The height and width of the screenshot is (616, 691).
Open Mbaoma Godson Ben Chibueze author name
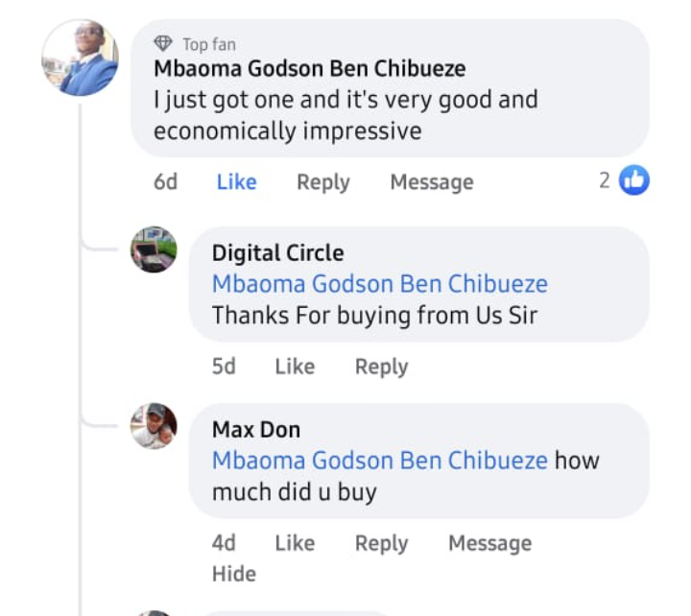[309, 69]
